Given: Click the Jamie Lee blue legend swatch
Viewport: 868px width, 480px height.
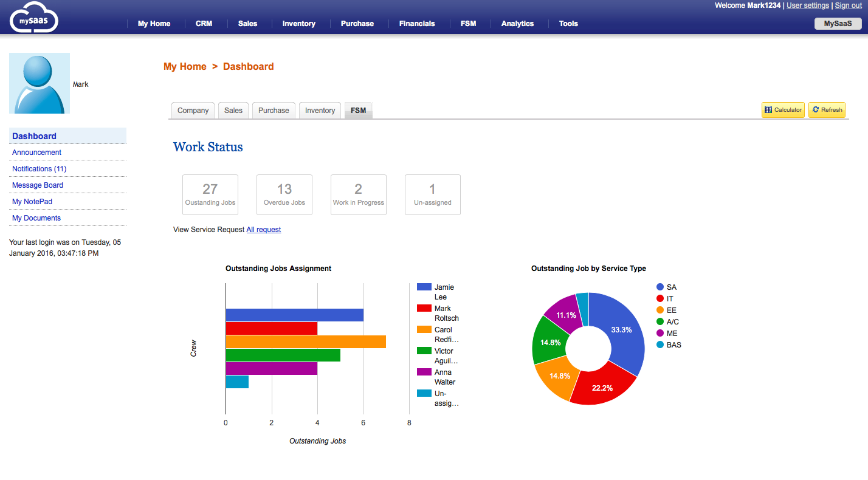Looking at the screenshot, I should [x=424, y=287].
